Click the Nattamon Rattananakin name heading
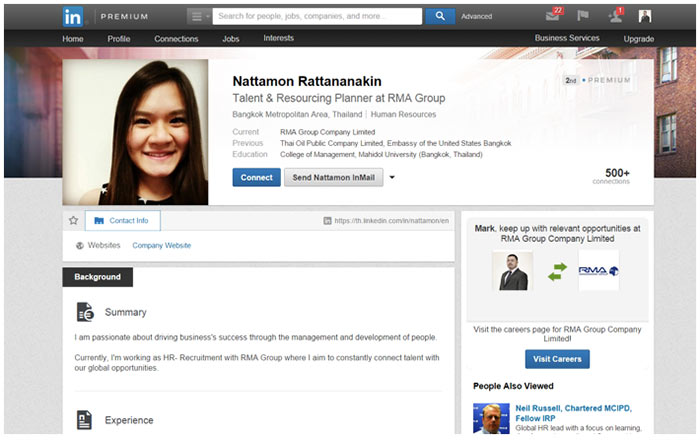This screenshot has height=440, width=700. pos(307,81)
